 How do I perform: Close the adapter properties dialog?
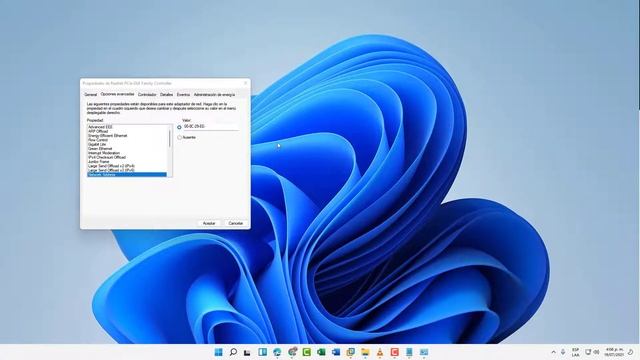(246, 83)
